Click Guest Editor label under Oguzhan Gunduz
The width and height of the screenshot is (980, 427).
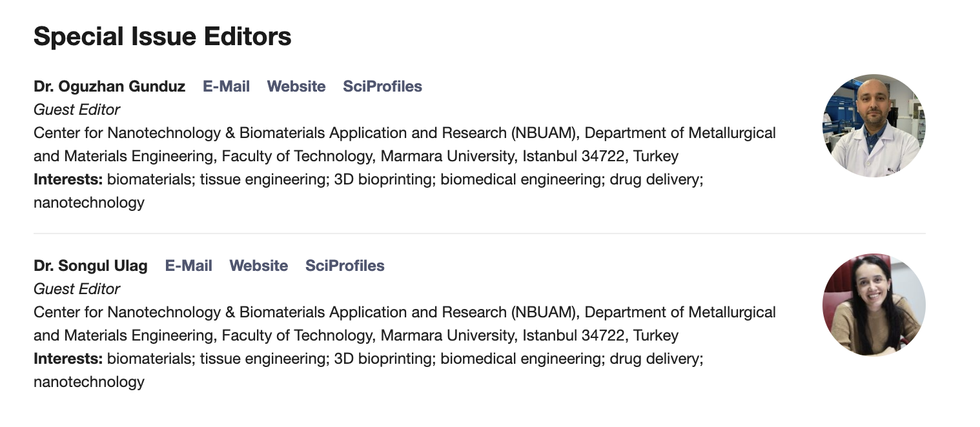click(77, 110)
